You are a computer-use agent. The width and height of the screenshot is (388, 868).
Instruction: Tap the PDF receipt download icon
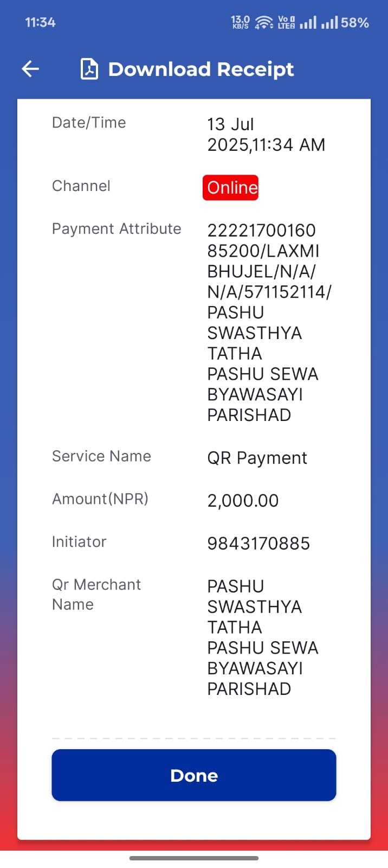click(89, 69)
